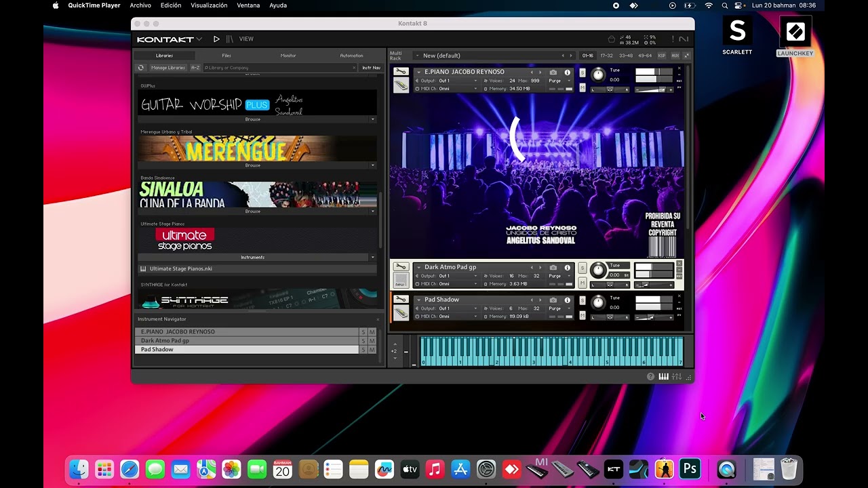Image resolution: width=868 pixels, height=488 pixels.
Task: Solo the E.PIANO JACOBO REYNOSO instrument in rack
Action: (583, 73)
